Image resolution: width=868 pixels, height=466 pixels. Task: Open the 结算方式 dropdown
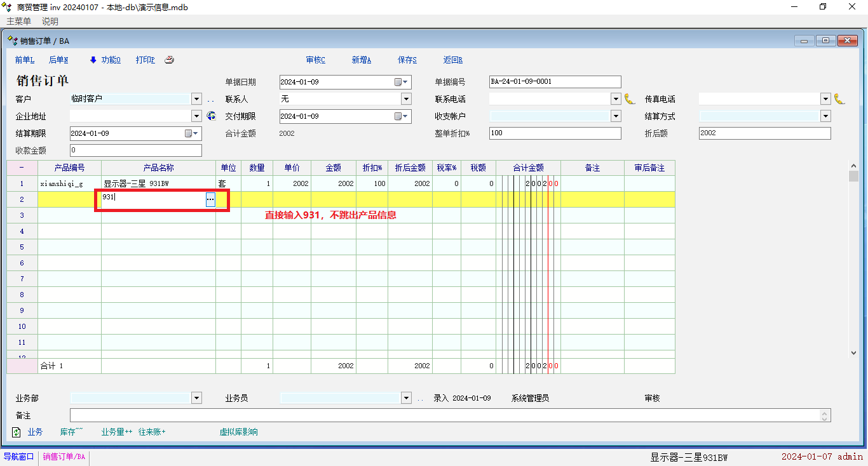pyautogui.click(x=825, y=116)
